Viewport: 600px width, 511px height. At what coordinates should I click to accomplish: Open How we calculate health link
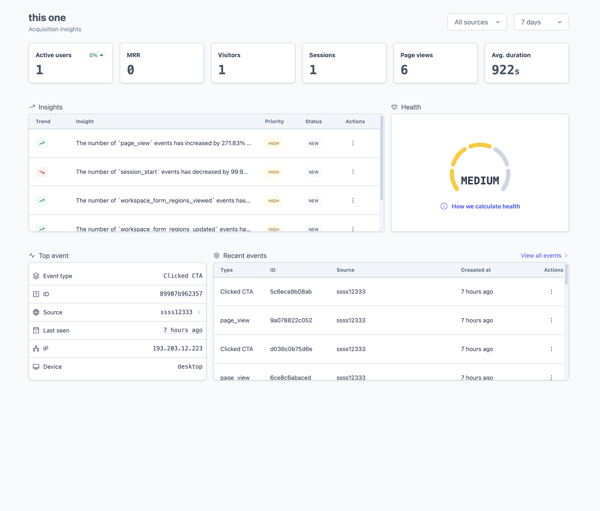pos(485,206)
